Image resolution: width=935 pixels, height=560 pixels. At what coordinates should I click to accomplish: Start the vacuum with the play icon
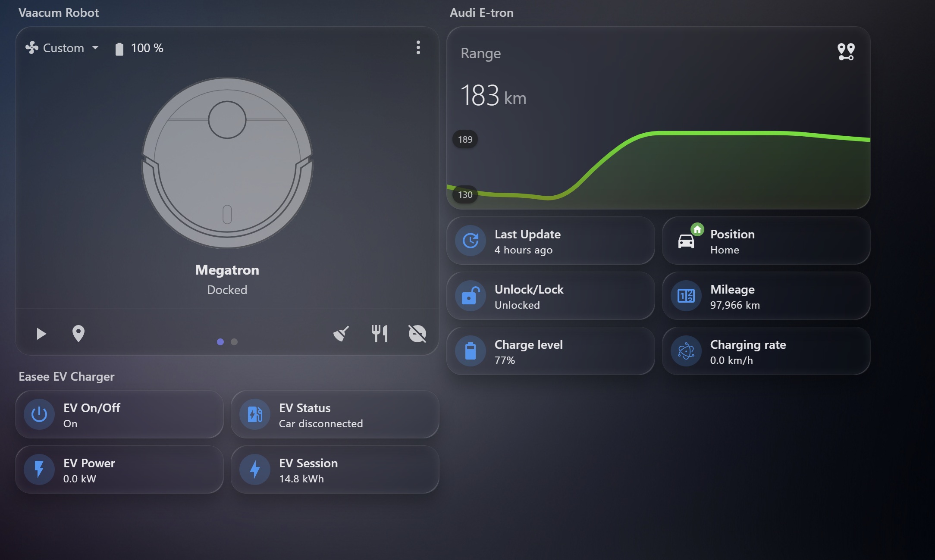coord(41,333)
